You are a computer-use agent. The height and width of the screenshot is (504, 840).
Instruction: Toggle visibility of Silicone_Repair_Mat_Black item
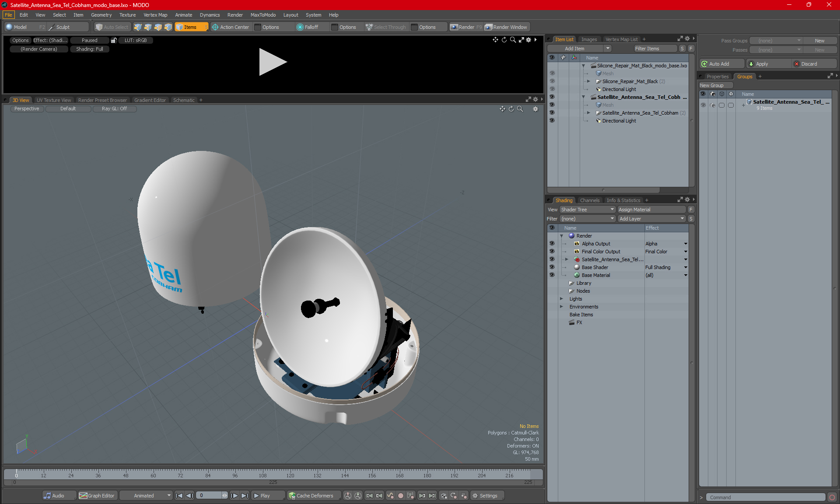552,81
